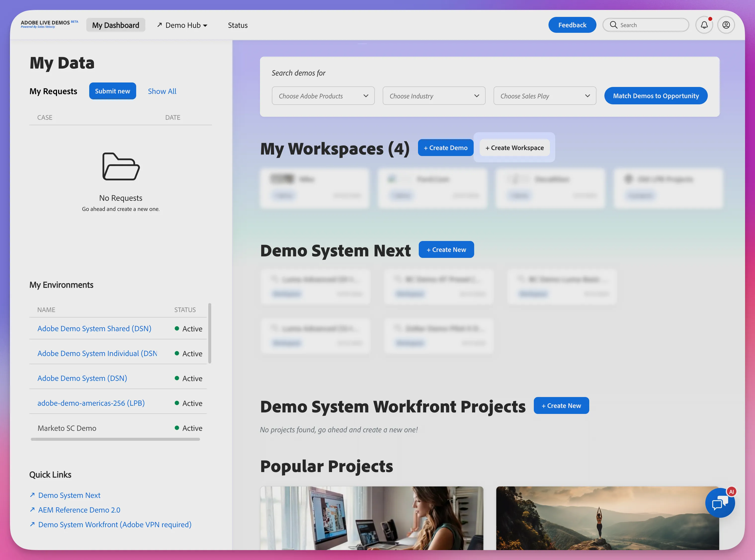This screenshot has height=560, width=755.
Task: Open the notifications bell icon
Action: click(x=704, y=25)
